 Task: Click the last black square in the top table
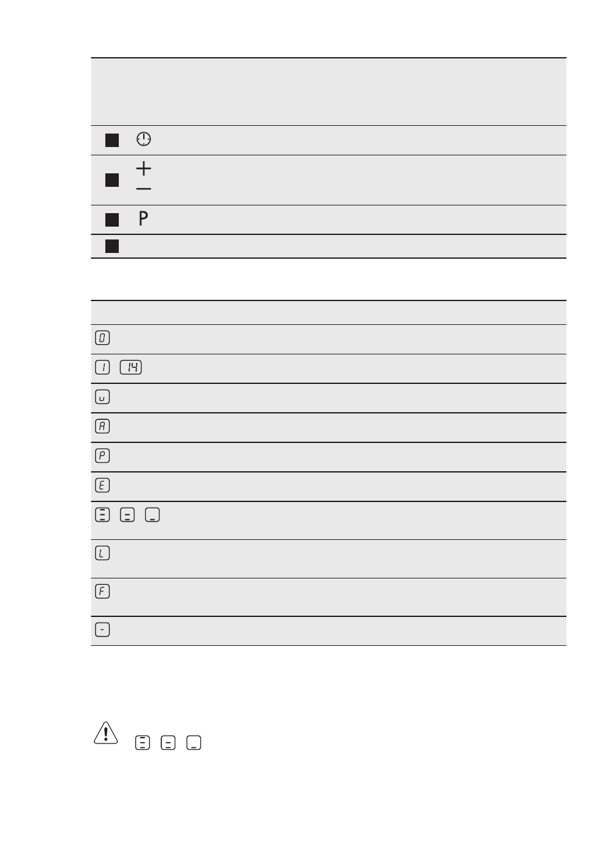pyautogui.click(x=112, y=246)
